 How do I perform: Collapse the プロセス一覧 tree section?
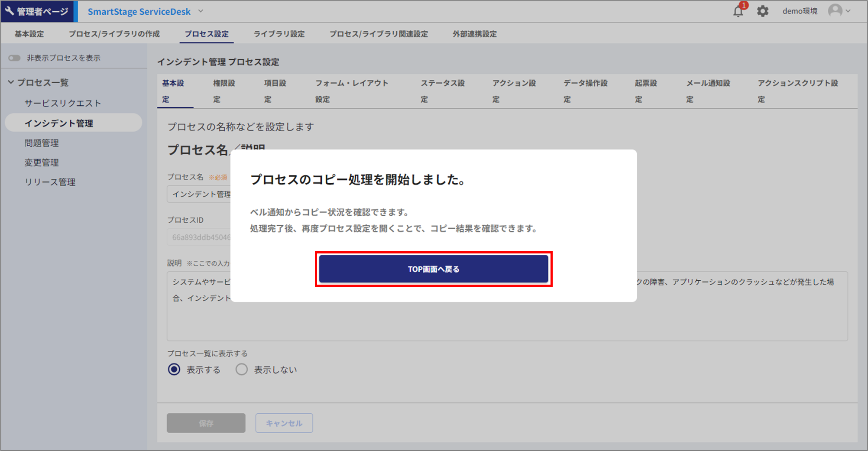(x=11, y=82)
